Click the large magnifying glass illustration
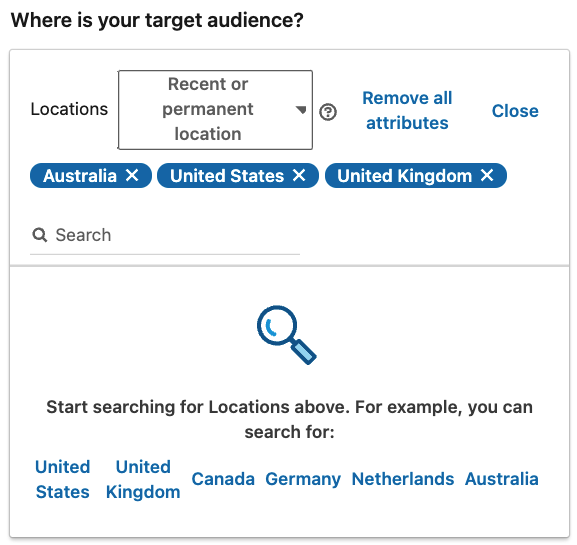The width and height of the screenshot is (577, 545). click(x=287, y=335)
